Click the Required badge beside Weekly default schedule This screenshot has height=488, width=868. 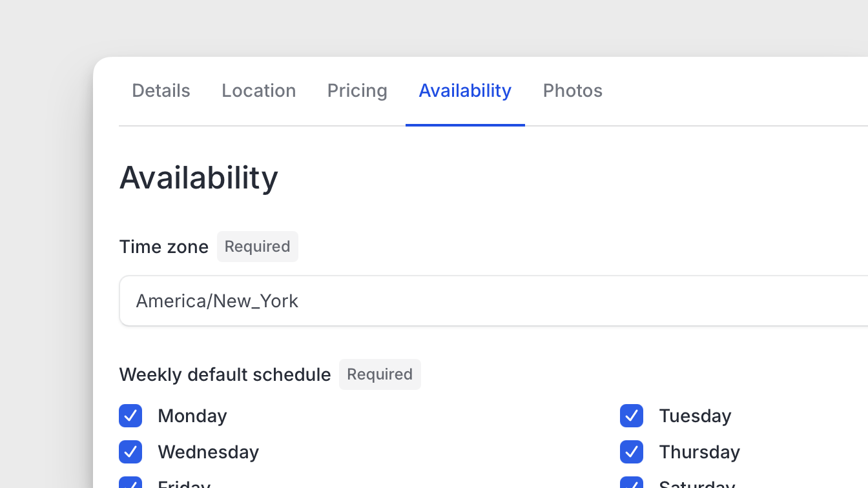click(380, 374)
